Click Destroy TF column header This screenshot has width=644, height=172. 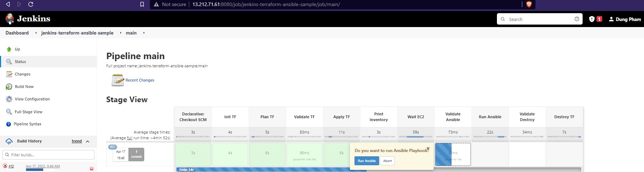[564, 117]
